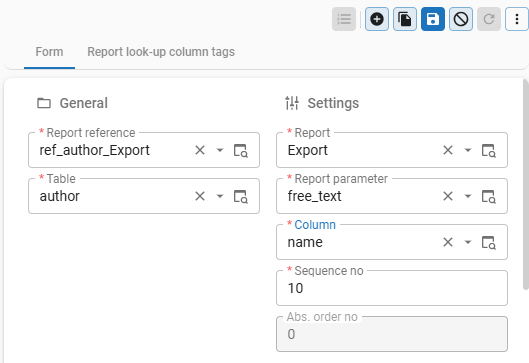
Task: Click the refresh toolbar icon
Action: [489, 19]
